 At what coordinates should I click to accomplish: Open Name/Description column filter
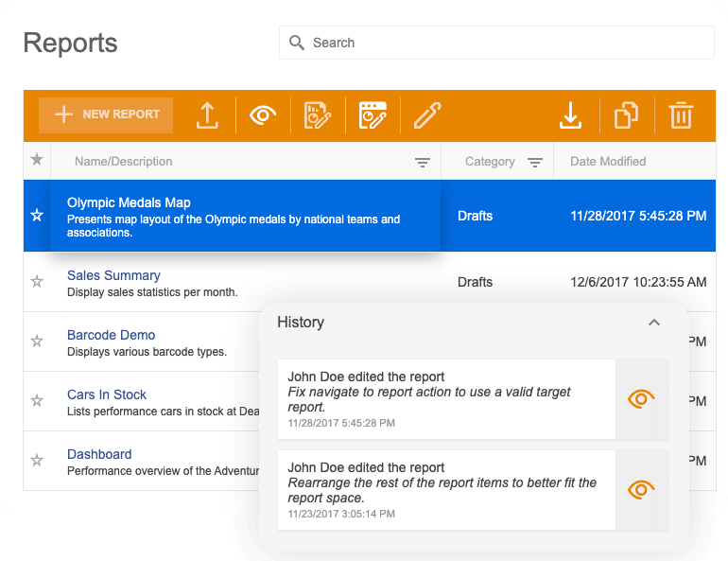(x=423, y=163)
